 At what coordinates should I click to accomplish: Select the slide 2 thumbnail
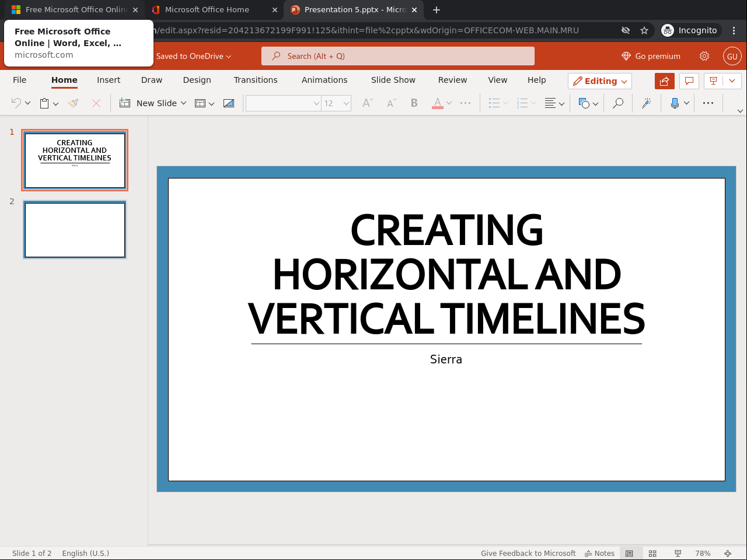pos(75,230)
